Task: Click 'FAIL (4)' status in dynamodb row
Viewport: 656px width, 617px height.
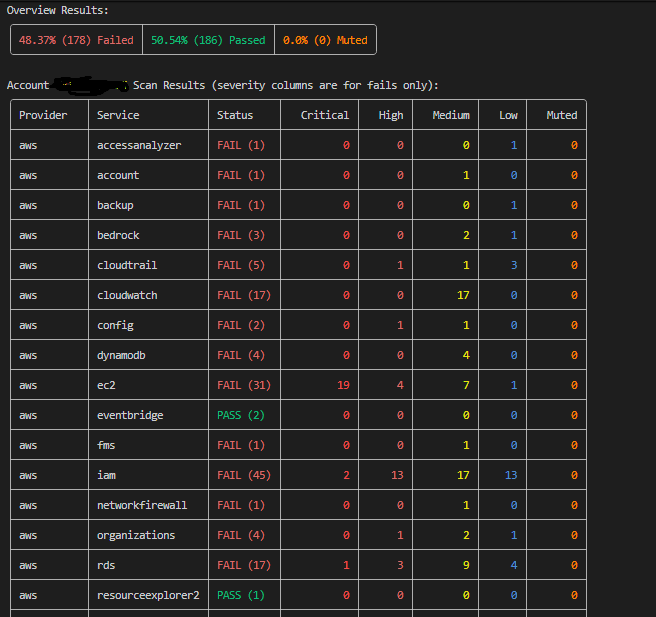Action: pos(241,355)
